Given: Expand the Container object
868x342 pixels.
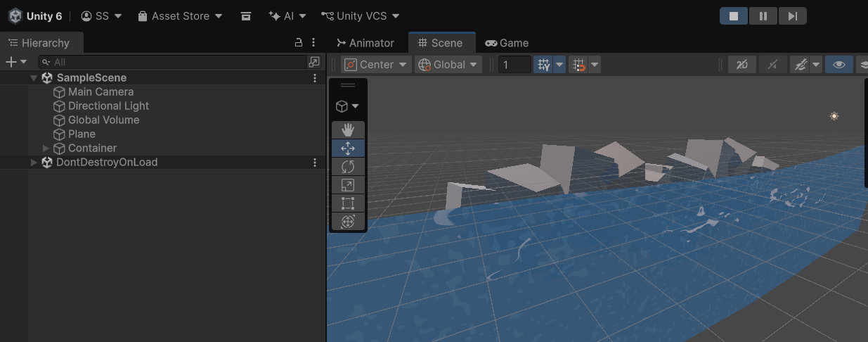Looking at the screenshot, I should click(46, 148).
